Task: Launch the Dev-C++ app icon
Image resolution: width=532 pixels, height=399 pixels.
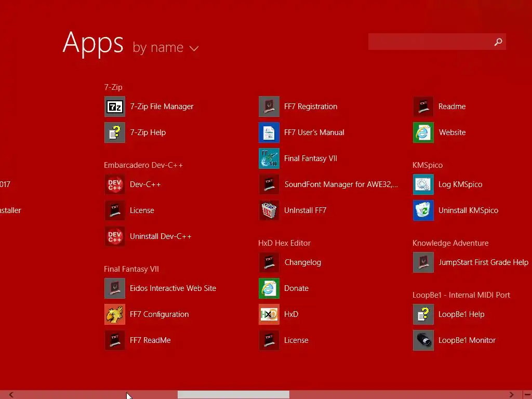Action: click(115, 184)
